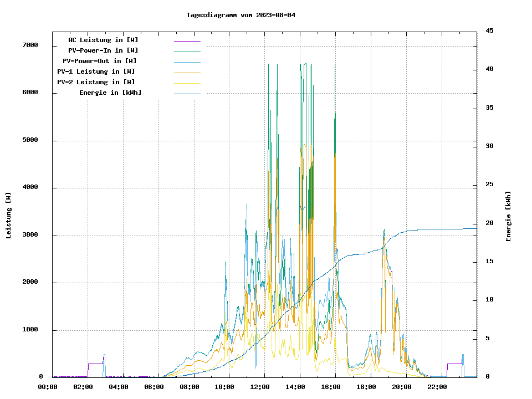Click the PV-Power-Out in [W] legend label

coord(100,61)
